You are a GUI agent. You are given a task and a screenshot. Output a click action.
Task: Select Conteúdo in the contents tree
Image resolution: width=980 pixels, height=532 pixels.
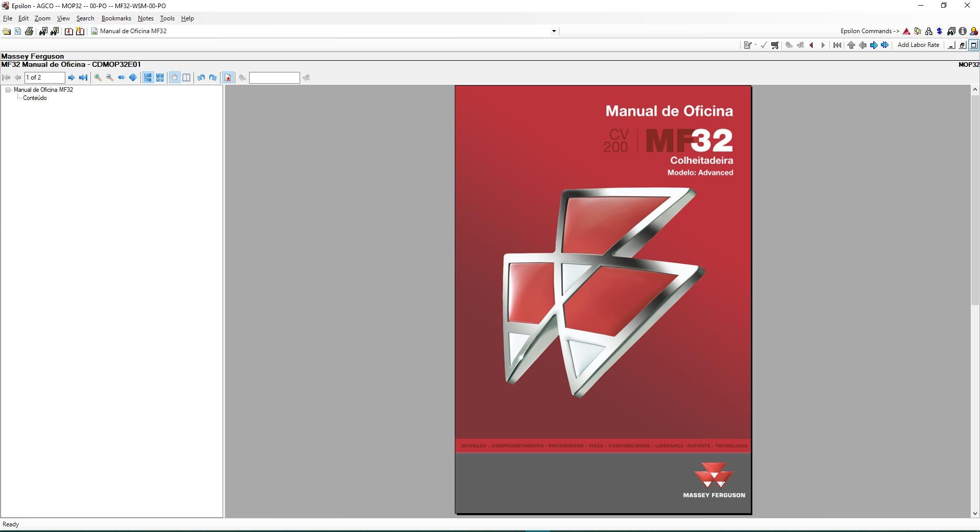(x=35, y=98)
